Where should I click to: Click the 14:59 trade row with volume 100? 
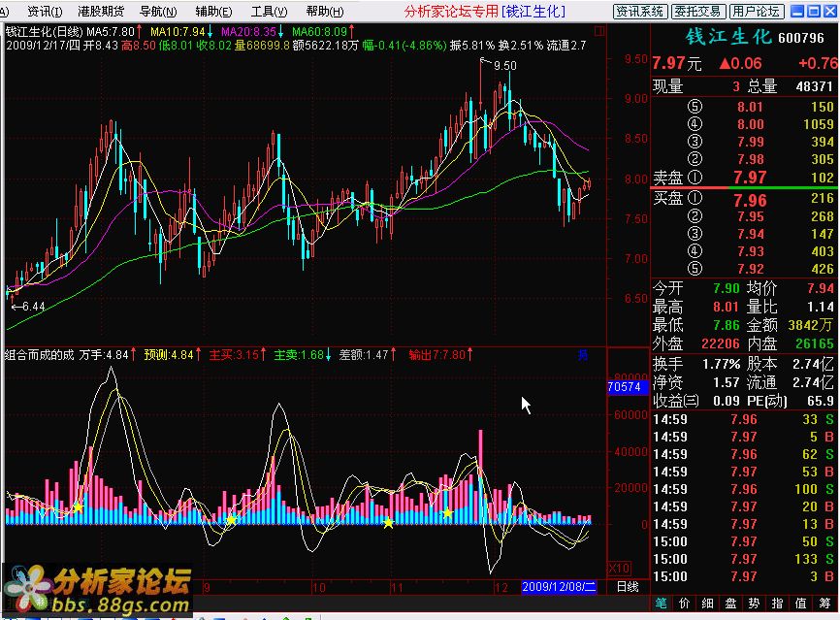[x=744, y=489]
